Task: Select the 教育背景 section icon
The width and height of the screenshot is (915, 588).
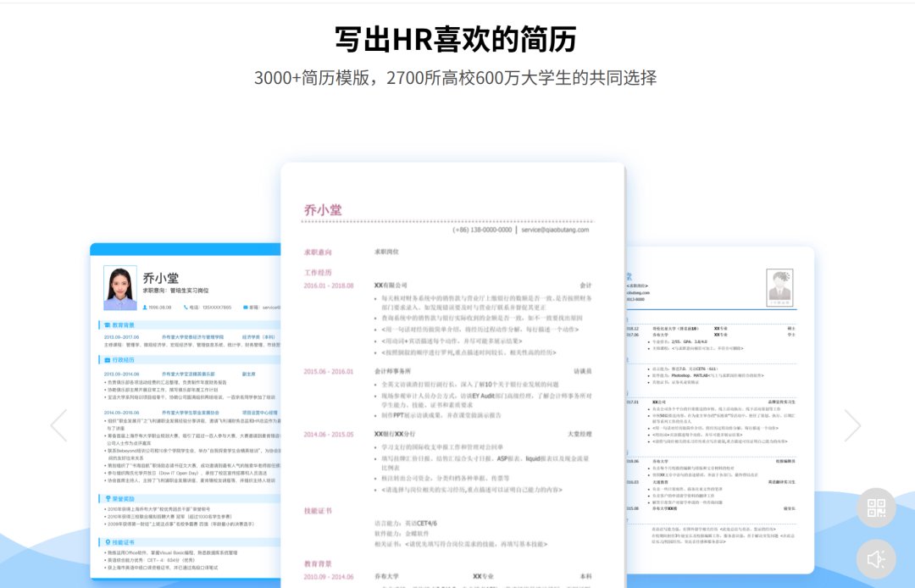Action: pyautogui.click(x=107, y=324)
